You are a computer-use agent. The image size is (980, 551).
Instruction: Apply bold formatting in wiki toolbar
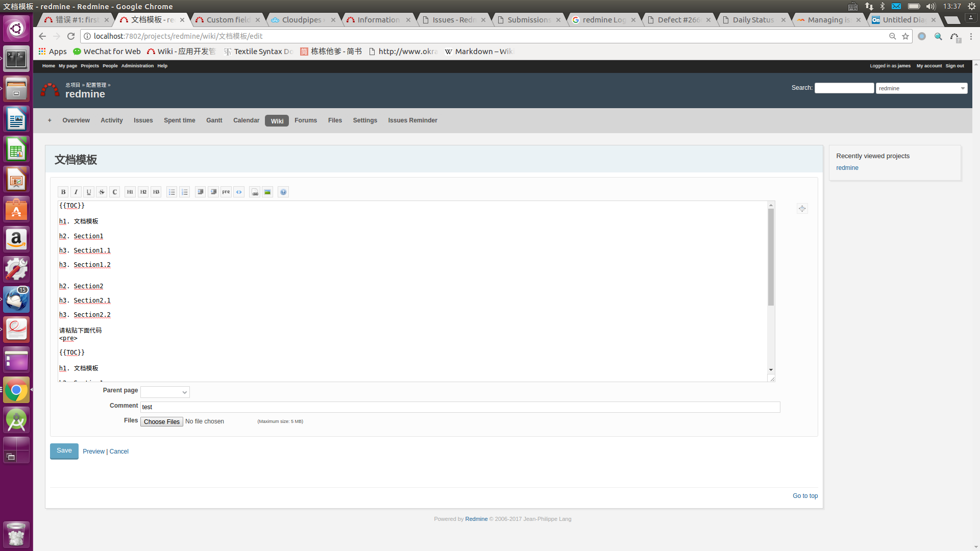point(63,192)
